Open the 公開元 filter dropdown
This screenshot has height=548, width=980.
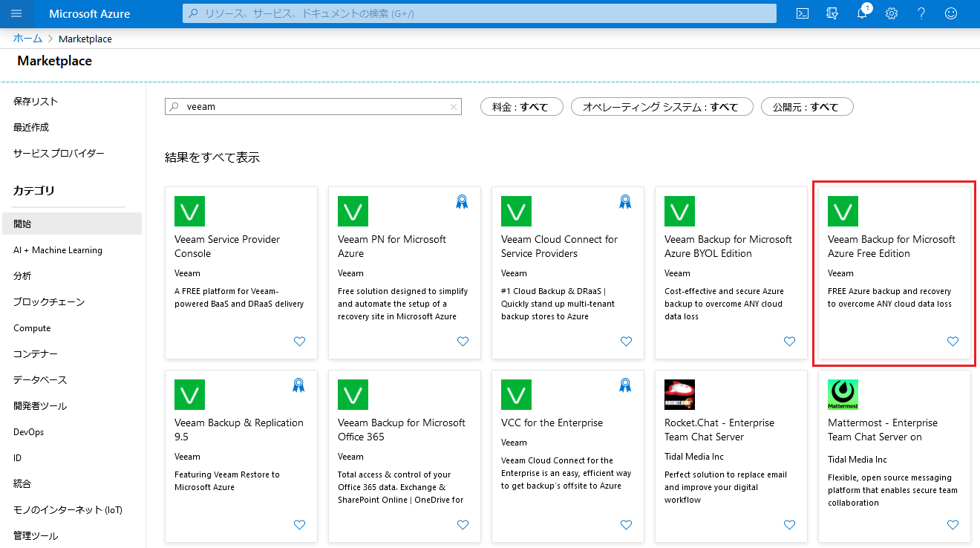tap(807, 107)
